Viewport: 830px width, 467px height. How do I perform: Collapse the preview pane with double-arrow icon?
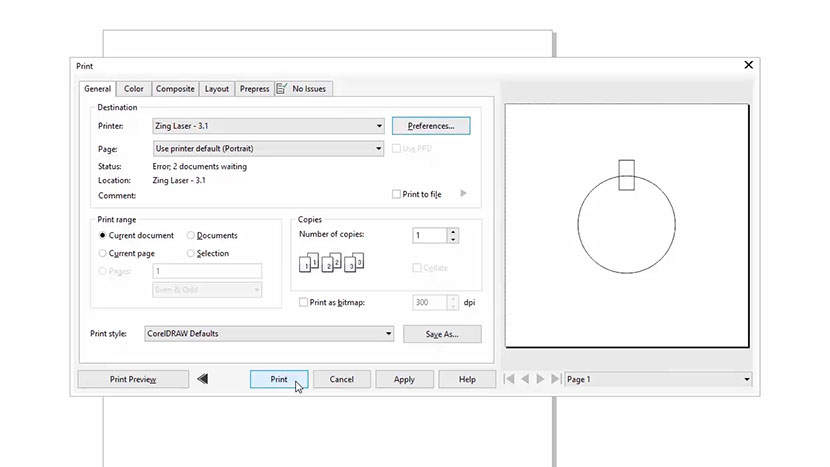(202, 379)
